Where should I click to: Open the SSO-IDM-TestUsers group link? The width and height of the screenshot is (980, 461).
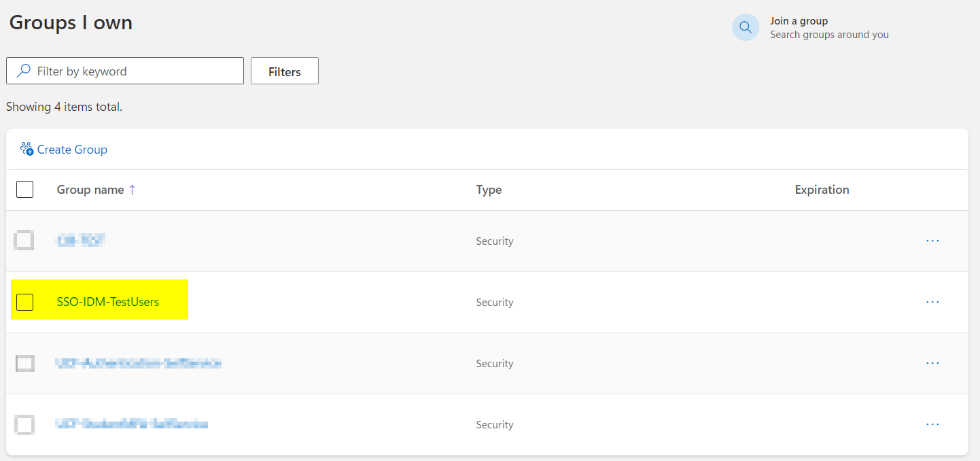[108, 302]
